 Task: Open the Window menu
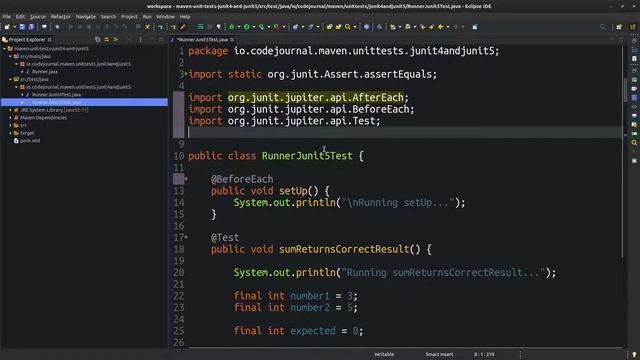(166, 17)
